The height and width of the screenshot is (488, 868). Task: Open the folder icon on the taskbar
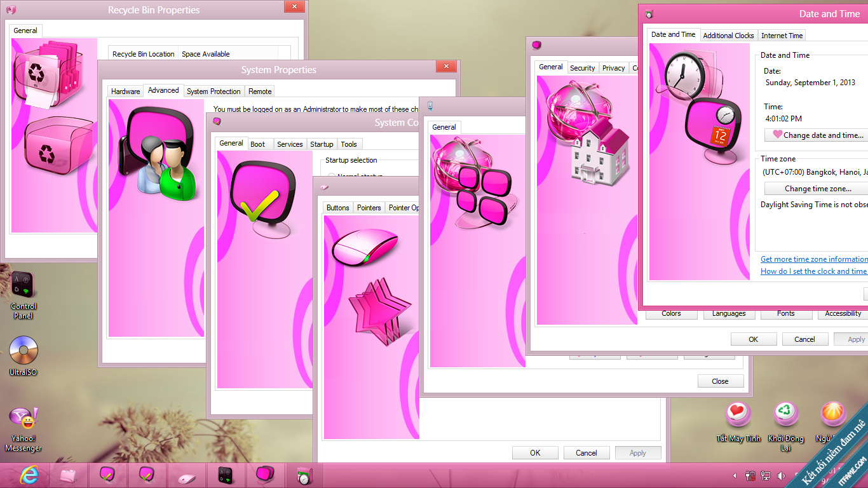point(69,475)
